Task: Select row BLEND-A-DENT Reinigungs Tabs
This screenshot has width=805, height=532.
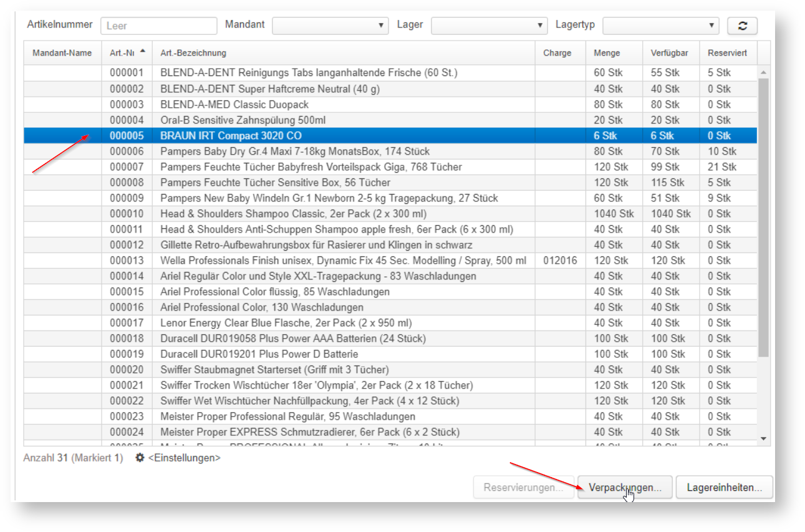Action: [390, 73]
